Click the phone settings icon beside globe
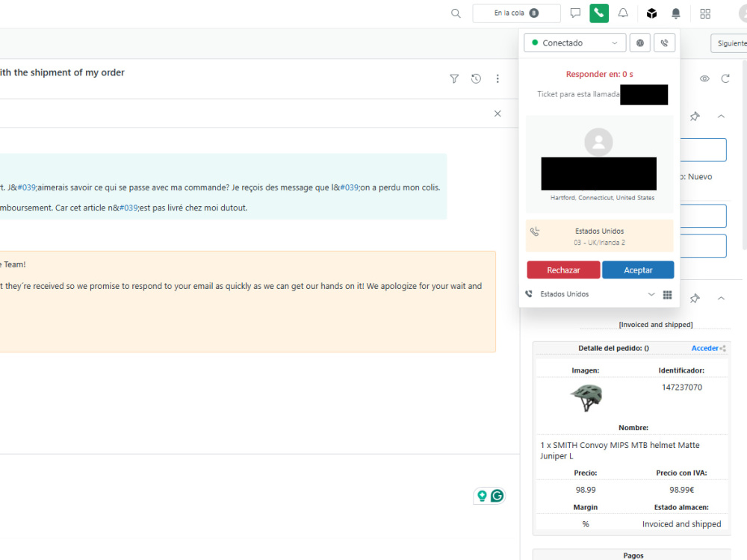 [664, 43]
